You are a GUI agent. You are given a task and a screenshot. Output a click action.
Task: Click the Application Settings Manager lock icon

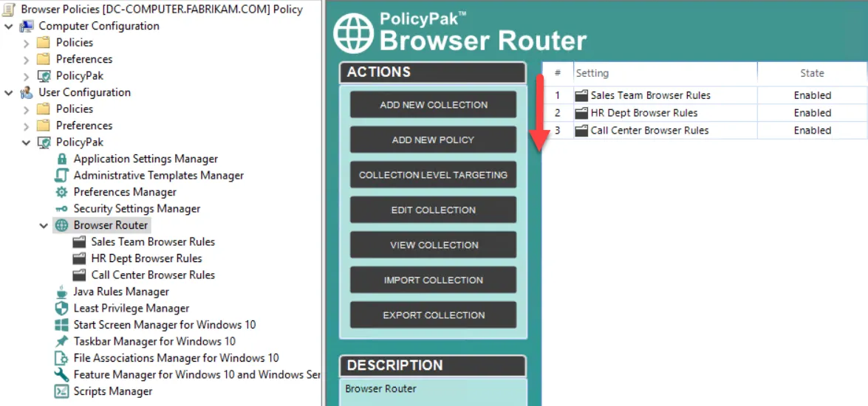[x=62, y=159]
